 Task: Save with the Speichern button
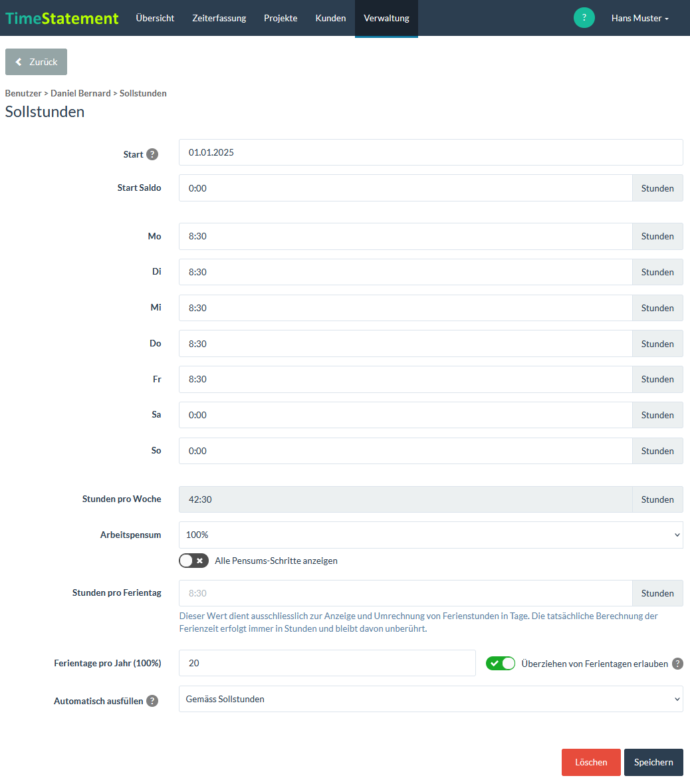653,762
